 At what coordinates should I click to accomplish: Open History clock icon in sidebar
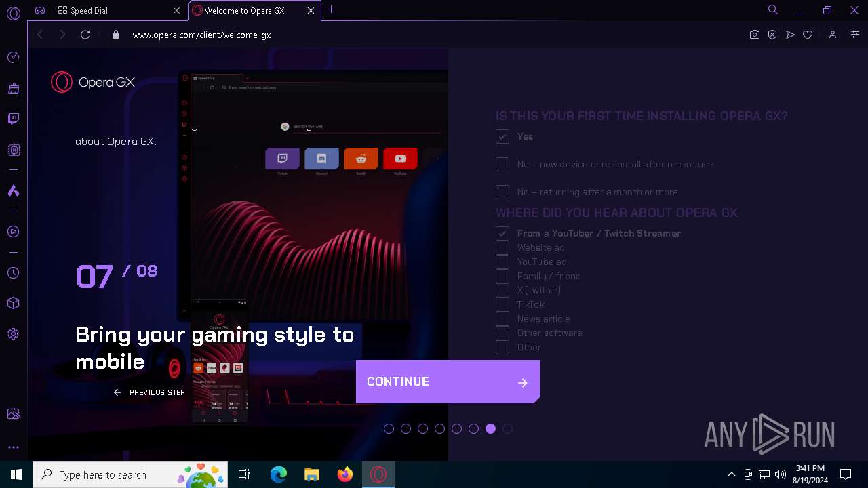tap(13, 273)
